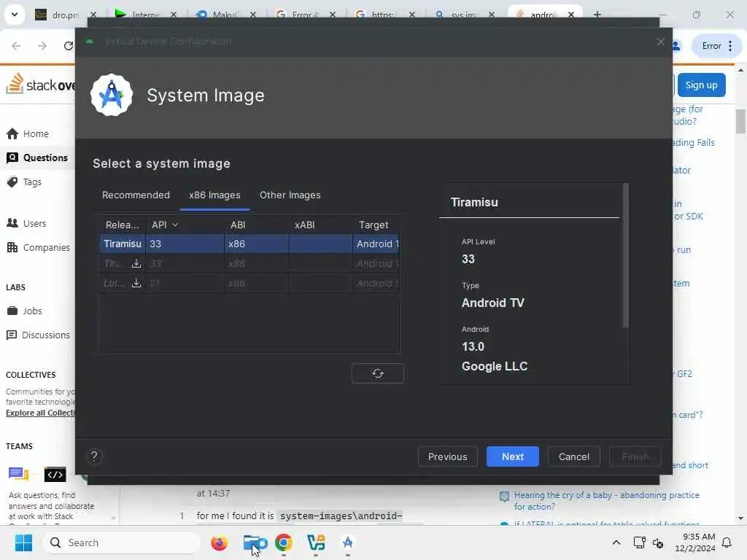Open the Chrome Error menu button
The image size is (747, 560).
tap(716, 46)
